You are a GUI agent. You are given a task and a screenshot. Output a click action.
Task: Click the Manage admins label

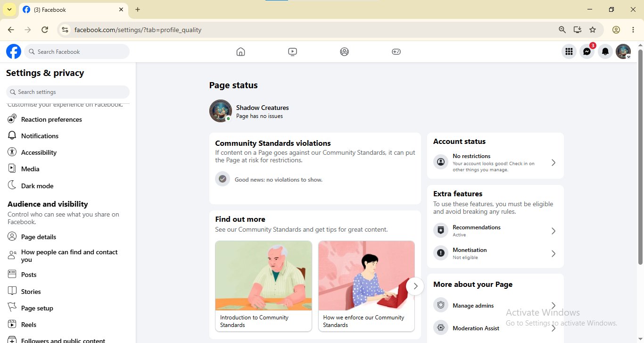(x=473, y=305)
